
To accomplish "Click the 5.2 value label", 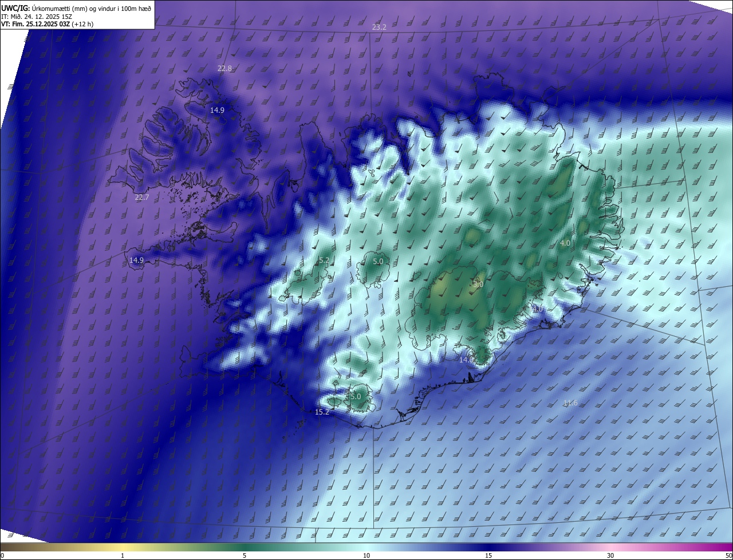I will pos(324,261).
